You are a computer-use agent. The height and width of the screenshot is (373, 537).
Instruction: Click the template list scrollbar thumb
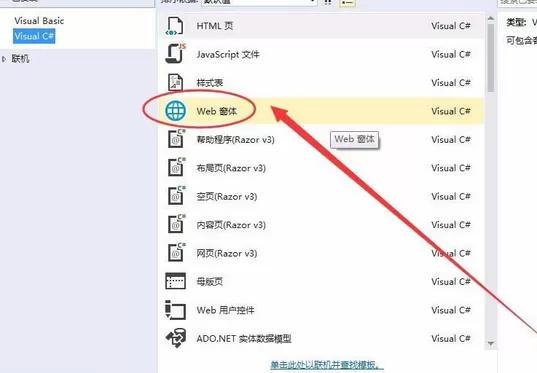pyautogui.click(x=491, y=58)
